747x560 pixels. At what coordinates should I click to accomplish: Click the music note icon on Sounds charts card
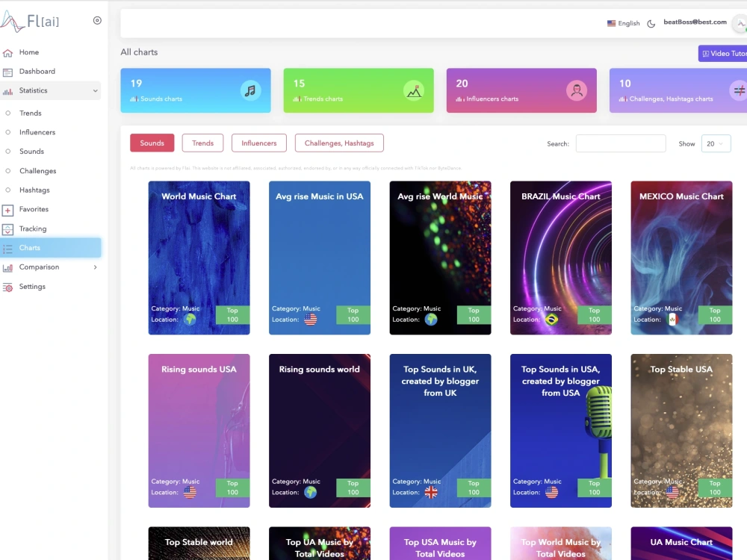250,90
